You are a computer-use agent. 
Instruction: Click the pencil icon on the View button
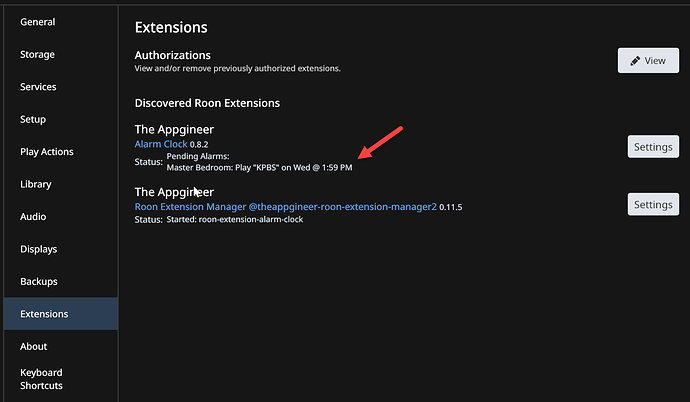coord(634,60)
